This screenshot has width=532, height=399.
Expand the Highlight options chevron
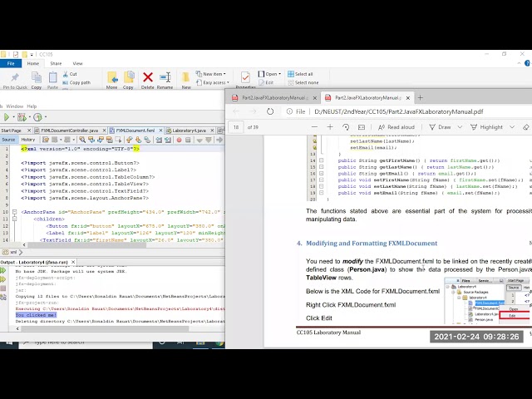pyautogui.click(x=512, y=127)
